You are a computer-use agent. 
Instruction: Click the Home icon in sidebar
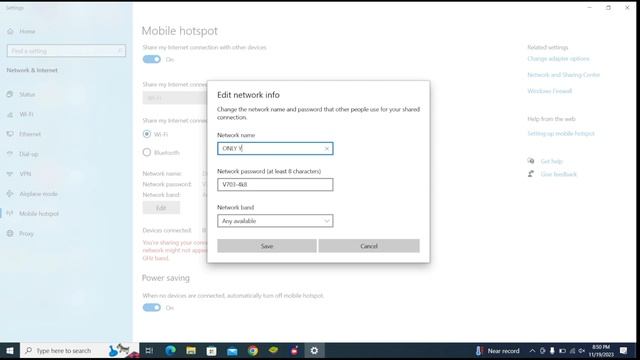[10, 31]
